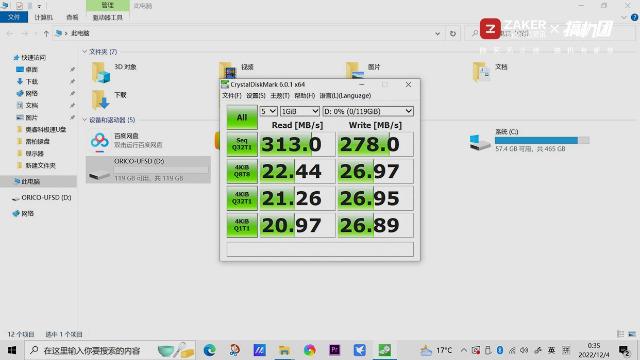
Task: Click the Explorer search box
Action: click(551, 33)
